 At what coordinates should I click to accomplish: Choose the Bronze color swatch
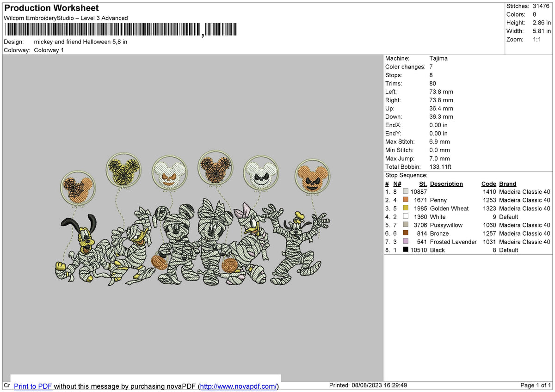point(406,233)
